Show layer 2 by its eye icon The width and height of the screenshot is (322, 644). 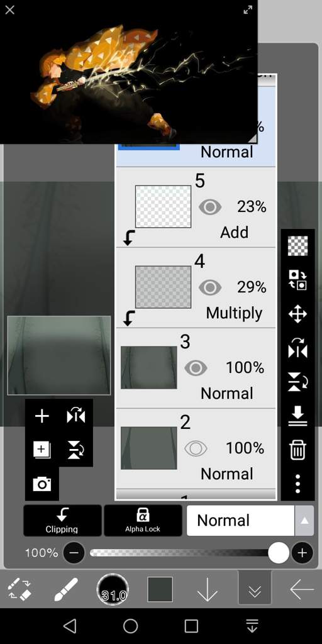[x=196, y=448]
